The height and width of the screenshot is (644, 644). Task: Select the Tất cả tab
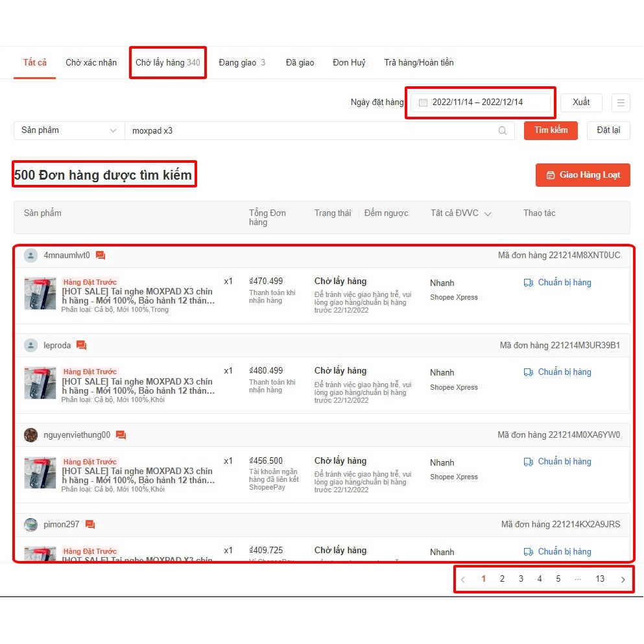click(x=35, y=62)
